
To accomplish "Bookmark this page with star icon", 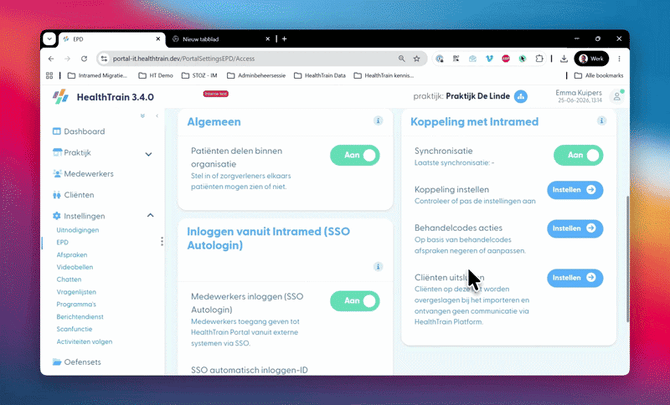I will pyautogui.click(x=417, y=59).
